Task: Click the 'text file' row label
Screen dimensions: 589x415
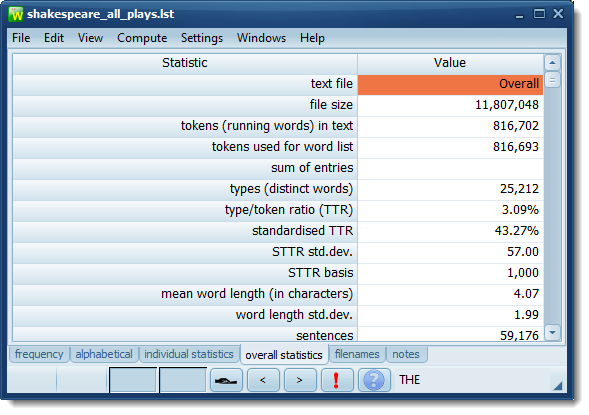Action: 332,84
